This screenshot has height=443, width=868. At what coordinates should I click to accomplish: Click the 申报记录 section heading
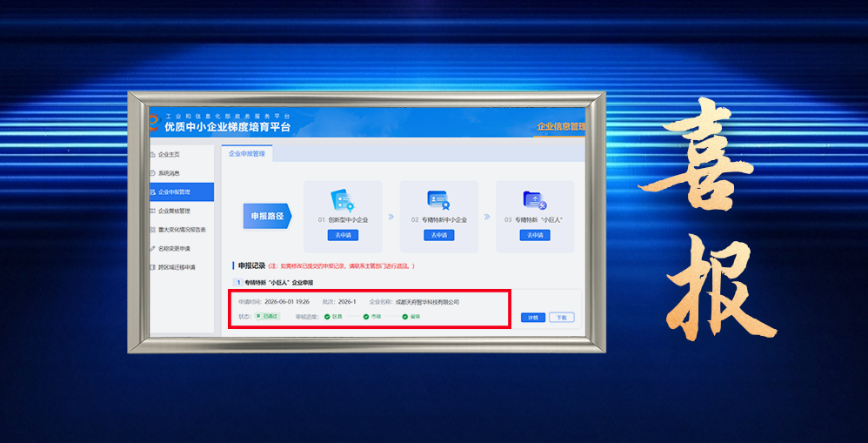252,265
